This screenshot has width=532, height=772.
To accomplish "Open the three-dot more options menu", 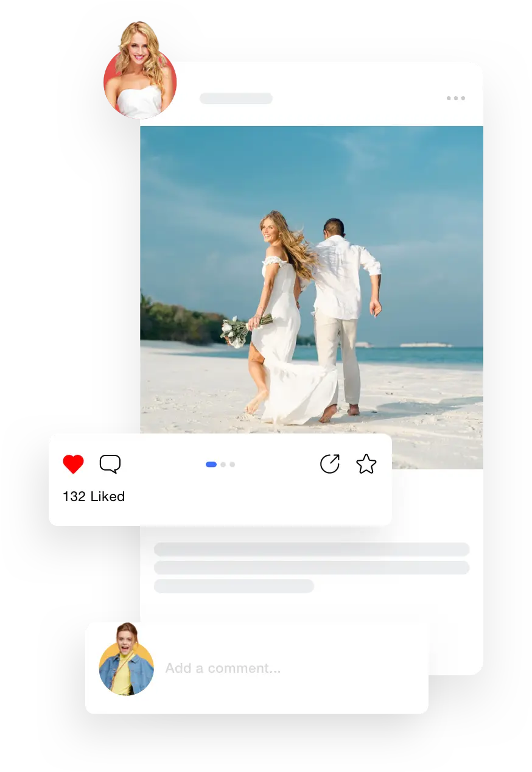I will click(455, 98).
